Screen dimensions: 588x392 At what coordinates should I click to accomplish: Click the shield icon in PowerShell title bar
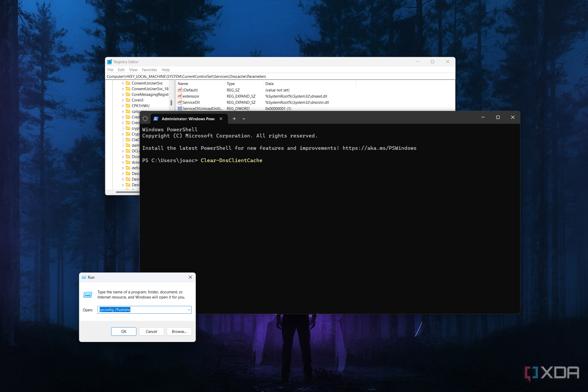click(145, 119)
